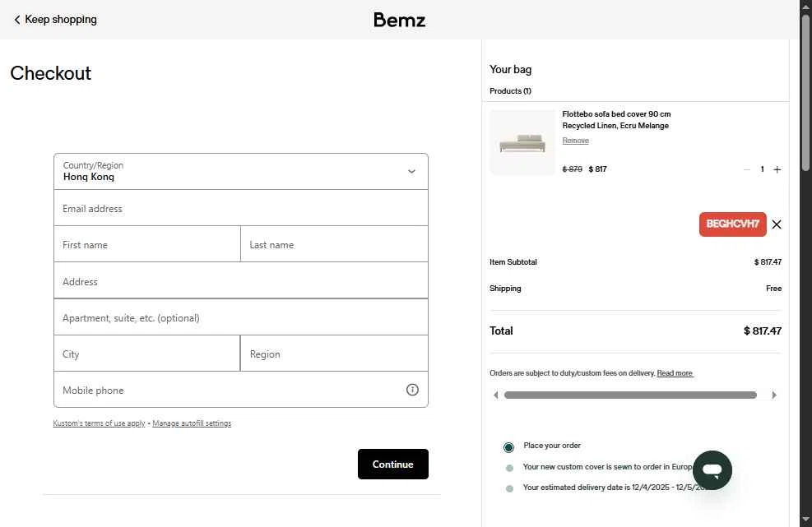
Task: Click the sofa bed cover thumbnail
Action: pos(522,142)
